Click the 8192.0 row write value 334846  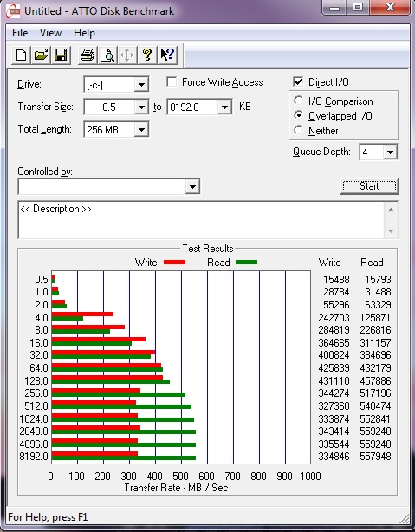(x=334, y=457)
